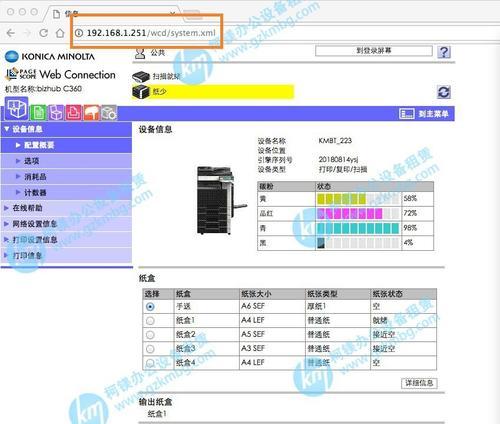The height and width of the screenshot is (424, 500).
Task: Open the red Direct Print tab icon
Action: click(74, 113)
